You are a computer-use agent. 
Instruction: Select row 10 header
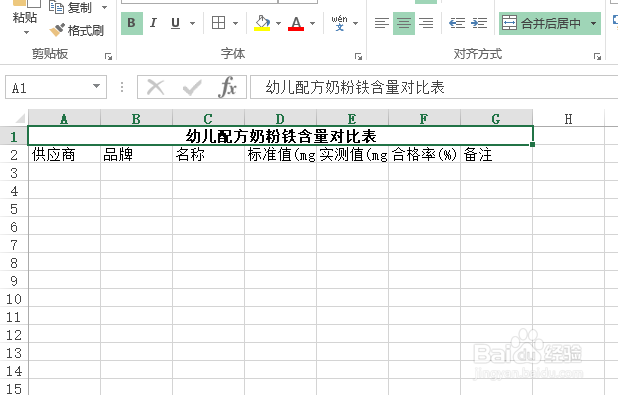coord(14,299)
